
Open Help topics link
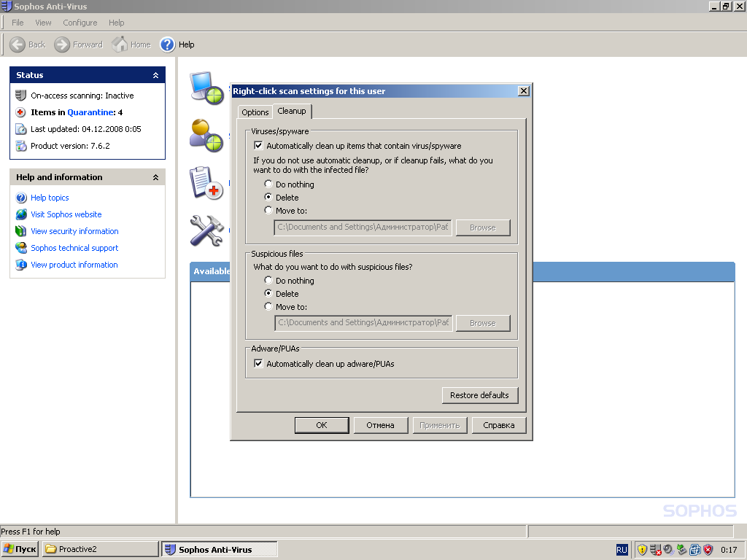tap(50, 198)
